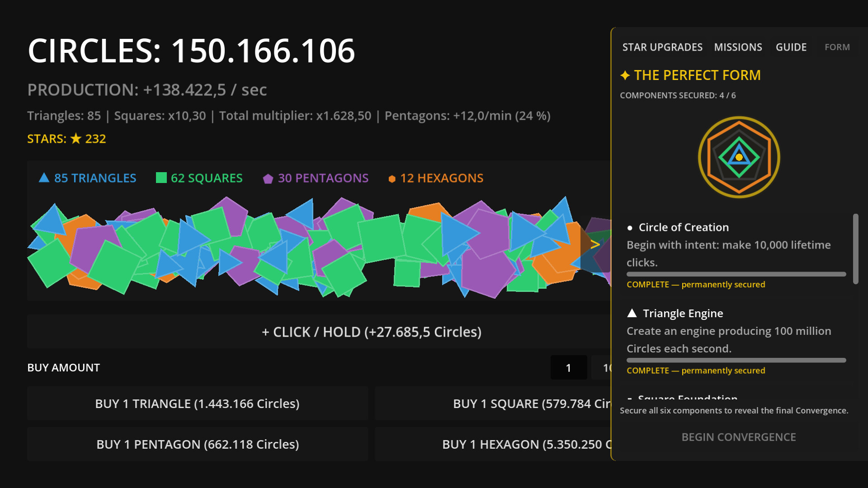Image resolution: width=868 pixels, height=488 pixels.
Task: Click the Perfect Form emblem graphic
Action: (739, 157)
